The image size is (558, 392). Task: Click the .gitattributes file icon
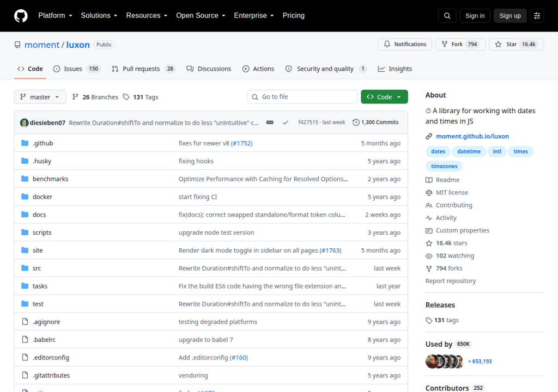[25, 375]
